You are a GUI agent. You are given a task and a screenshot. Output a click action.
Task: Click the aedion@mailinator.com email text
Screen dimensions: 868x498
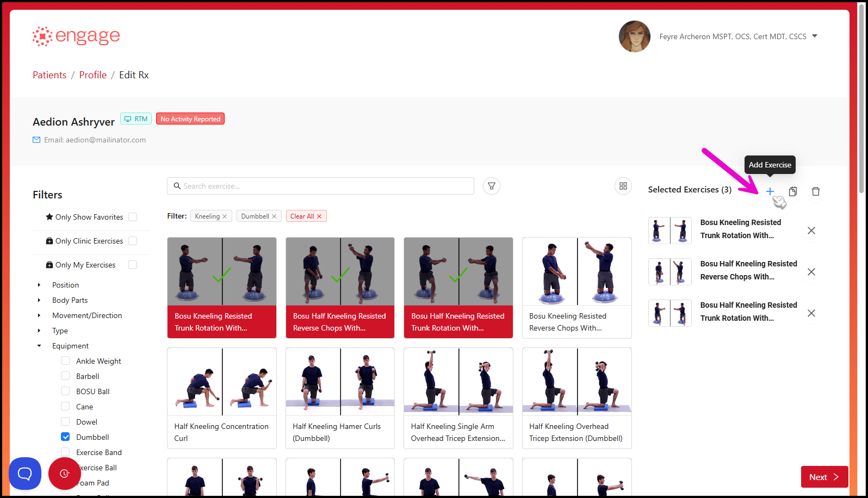coord(106,140)
